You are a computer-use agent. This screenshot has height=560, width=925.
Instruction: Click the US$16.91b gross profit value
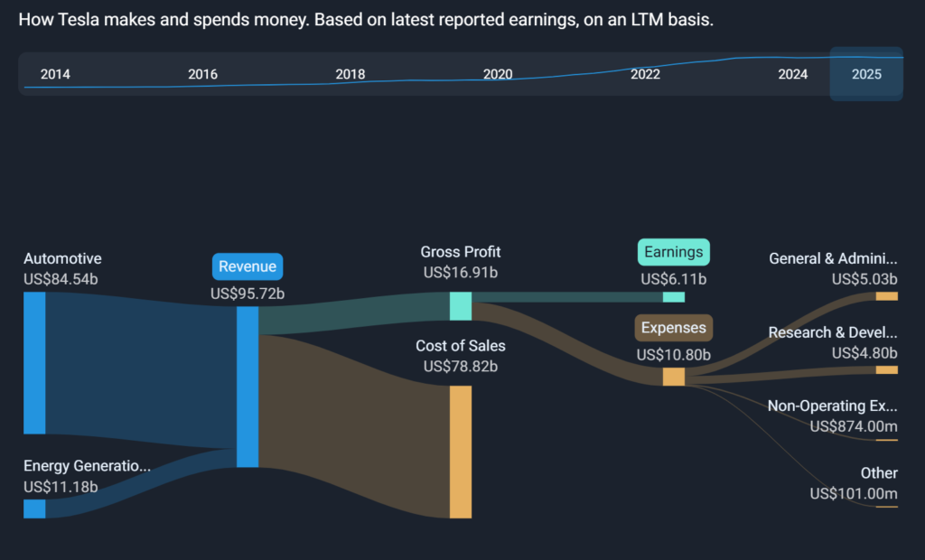460,273
